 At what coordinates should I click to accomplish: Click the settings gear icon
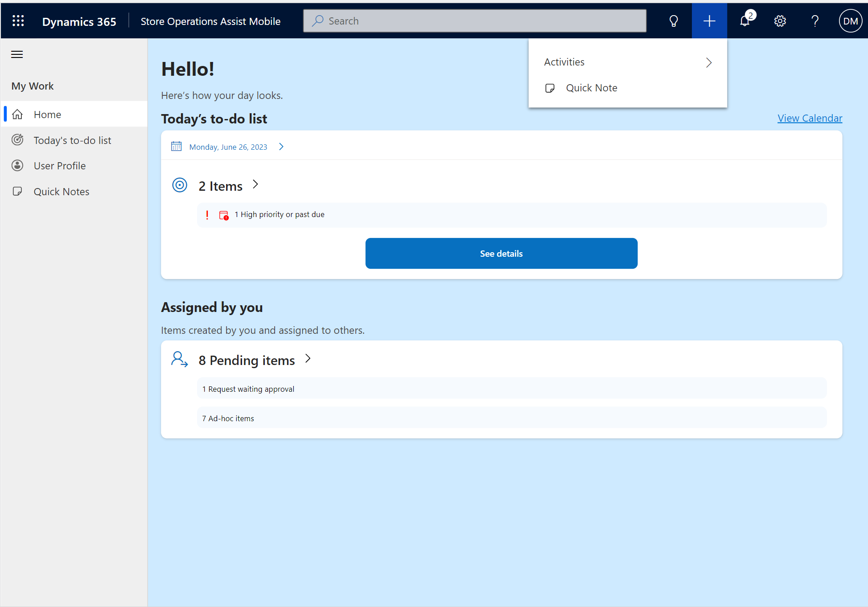coord(780,21)
